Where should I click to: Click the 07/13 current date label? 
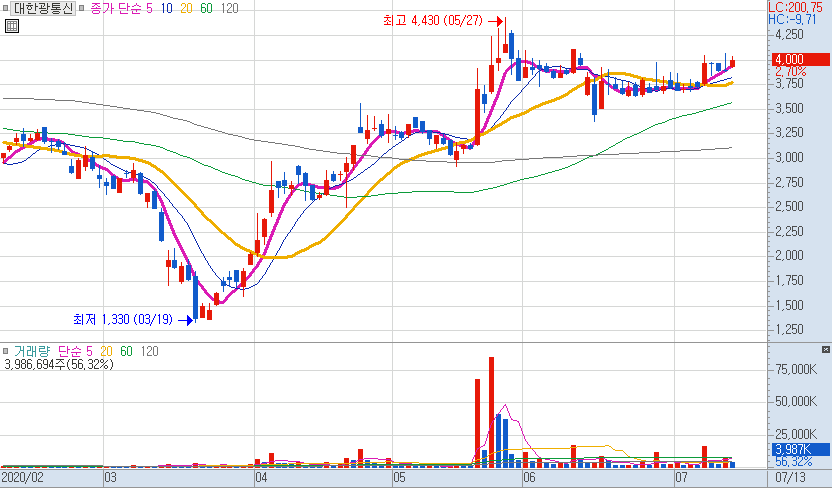click(791, 477)
